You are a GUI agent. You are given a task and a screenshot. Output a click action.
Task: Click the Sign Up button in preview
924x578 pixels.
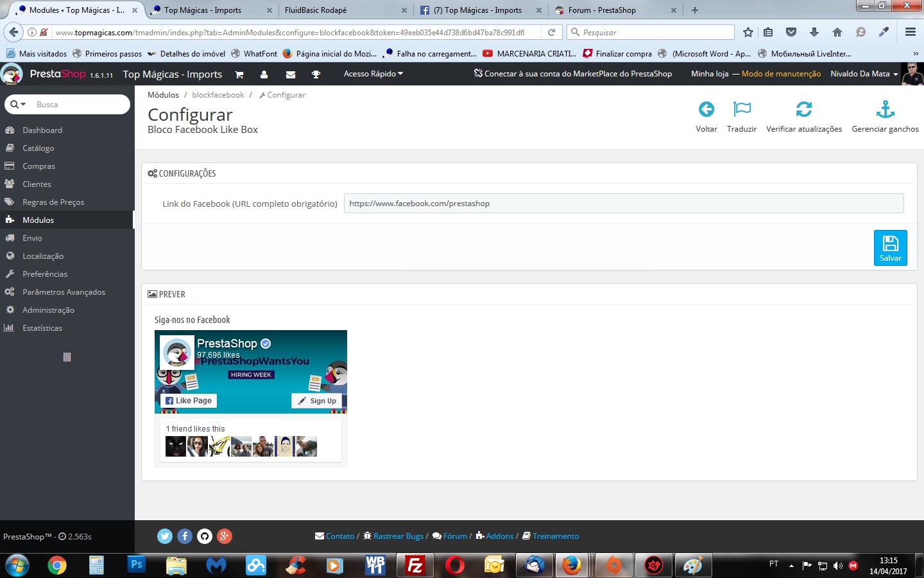point(317,401)
